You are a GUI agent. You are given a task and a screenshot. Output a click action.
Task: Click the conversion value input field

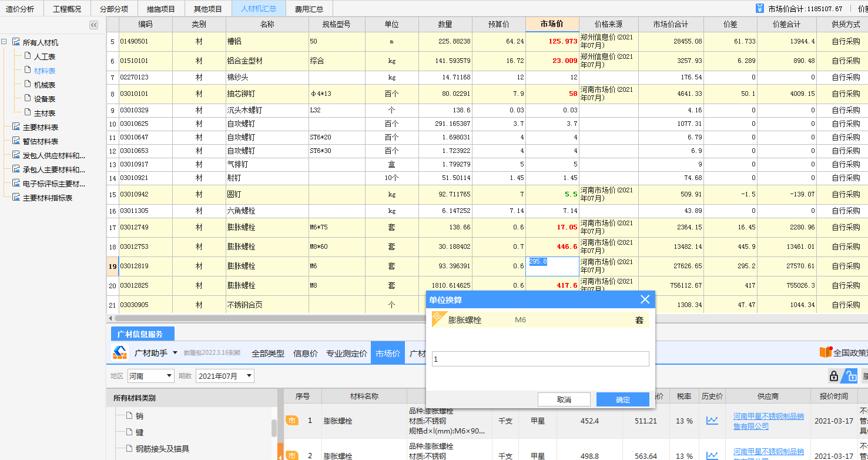tap(540, 359)
